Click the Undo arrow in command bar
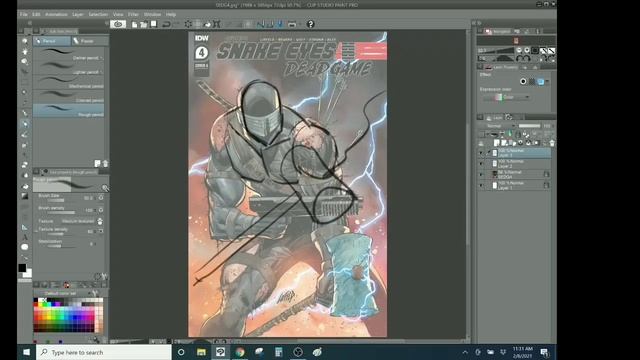The width and height of the screenshot is (640, 360). coord(166,24)
